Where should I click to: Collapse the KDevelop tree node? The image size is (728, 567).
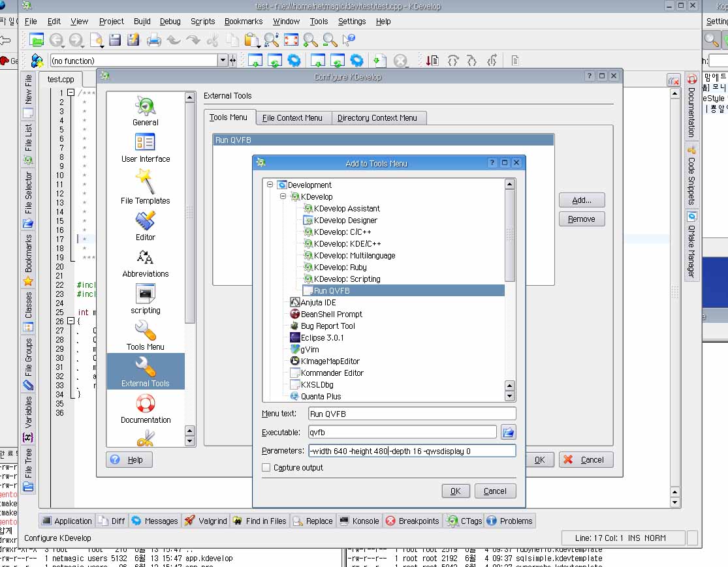click(283, 196)
